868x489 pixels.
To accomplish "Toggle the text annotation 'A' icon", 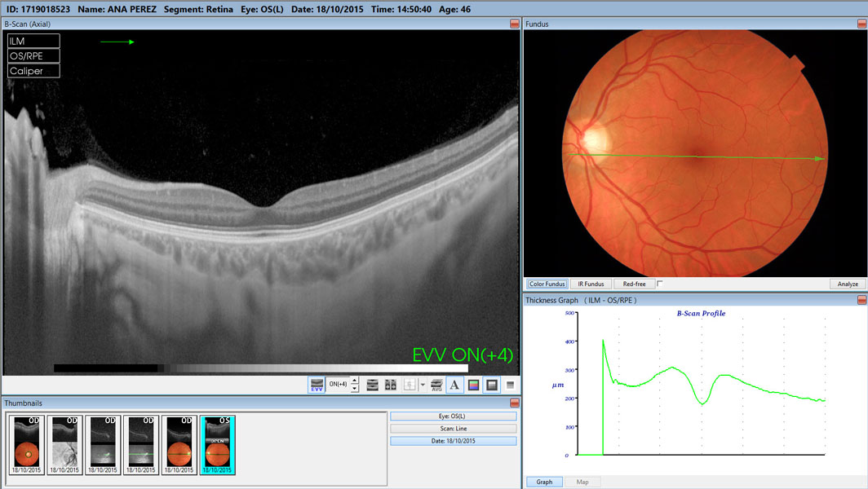I will tap(454, 385).
